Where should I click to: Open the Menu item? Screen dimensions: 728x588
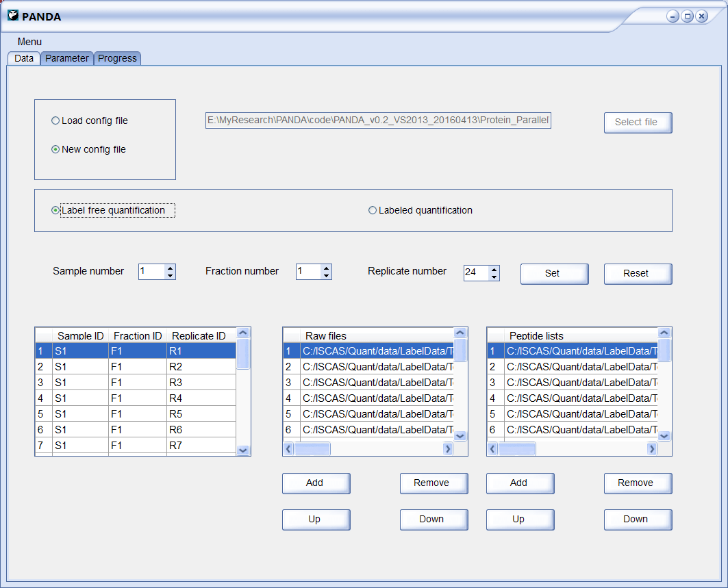point(29,42)
